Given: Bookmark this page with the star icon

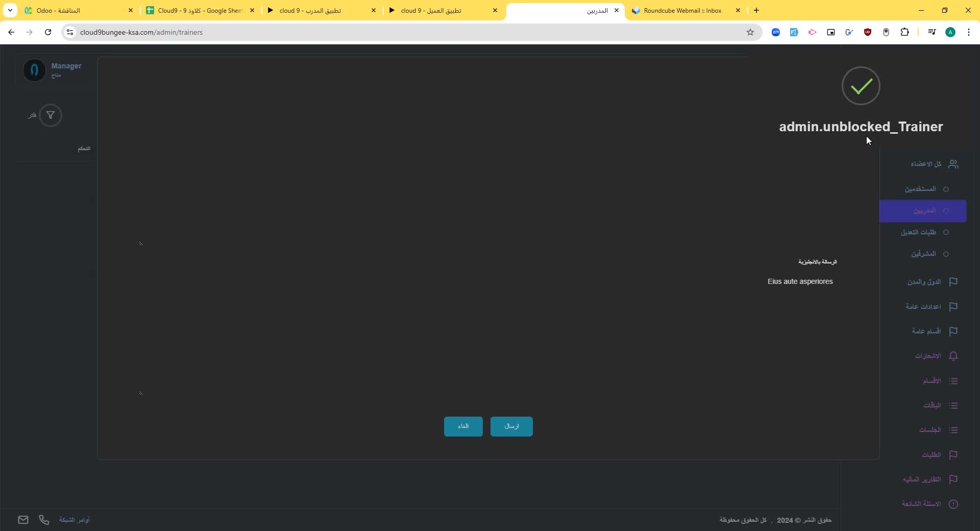Looking at the screenshot, I should [x=750, y=32].
